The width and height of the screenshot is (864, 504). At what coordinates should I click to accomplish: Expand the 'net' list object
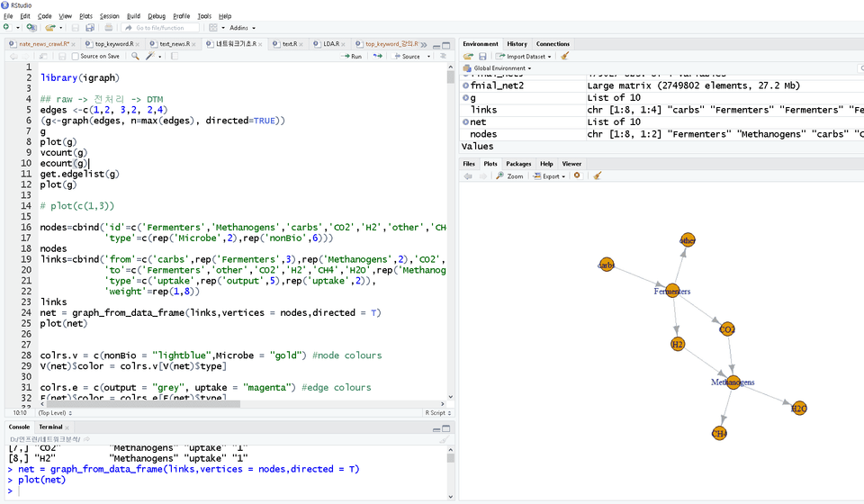click(465, 121)
